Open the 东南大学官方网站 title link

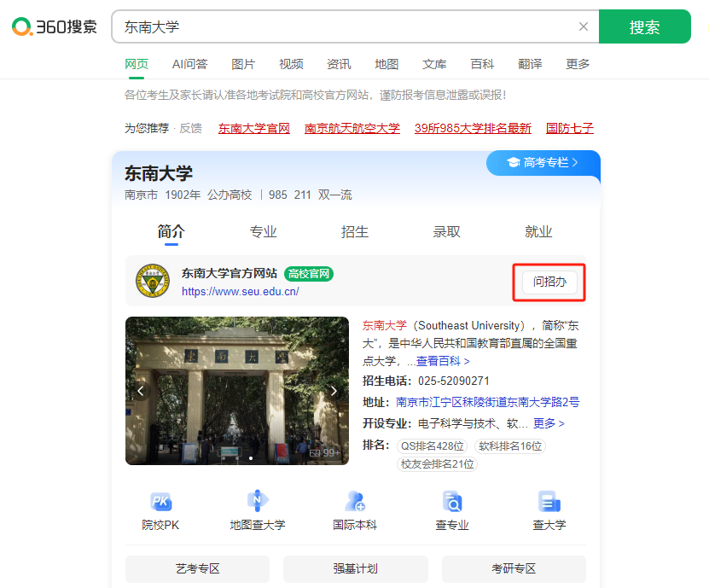click(x=230, y=273)
